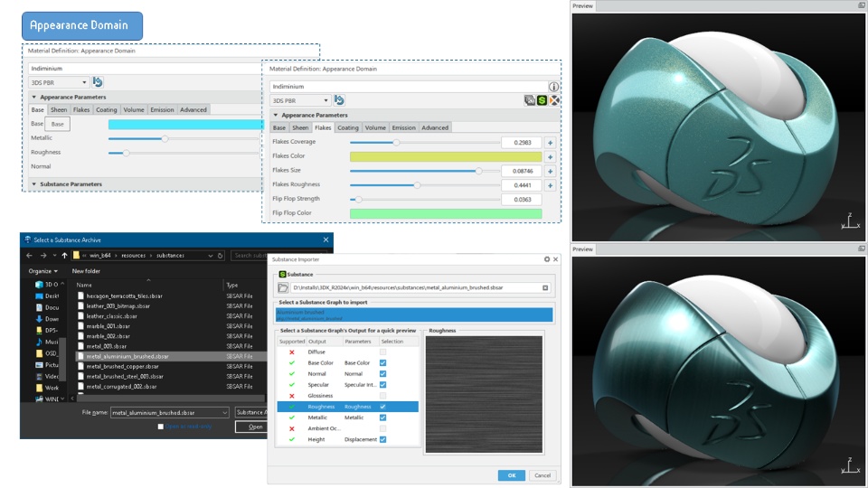Click the Type column header in file list
Screen dimensions: 868x488
click(232, 285)
